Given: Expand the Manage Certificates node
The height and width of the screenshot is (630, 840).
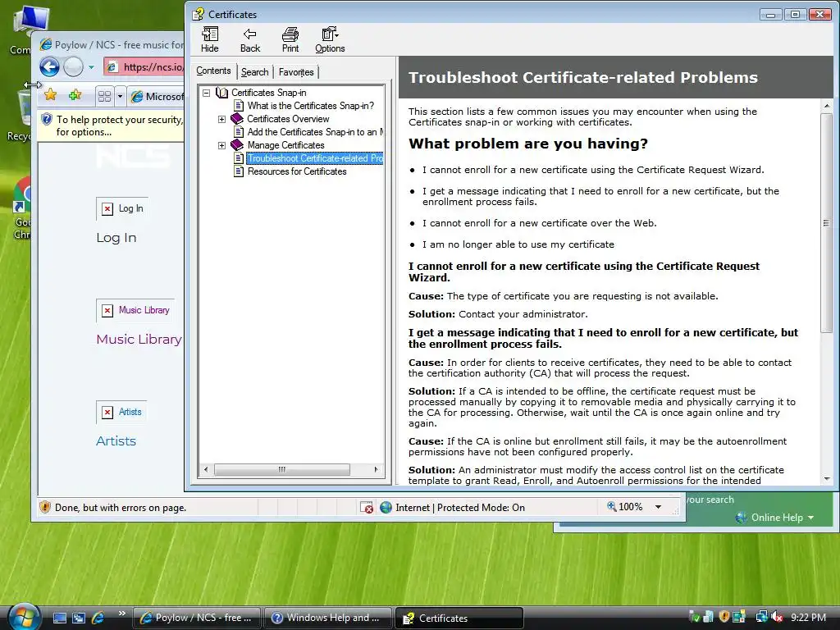Looking at the screenshot, I should coord(221,145).
